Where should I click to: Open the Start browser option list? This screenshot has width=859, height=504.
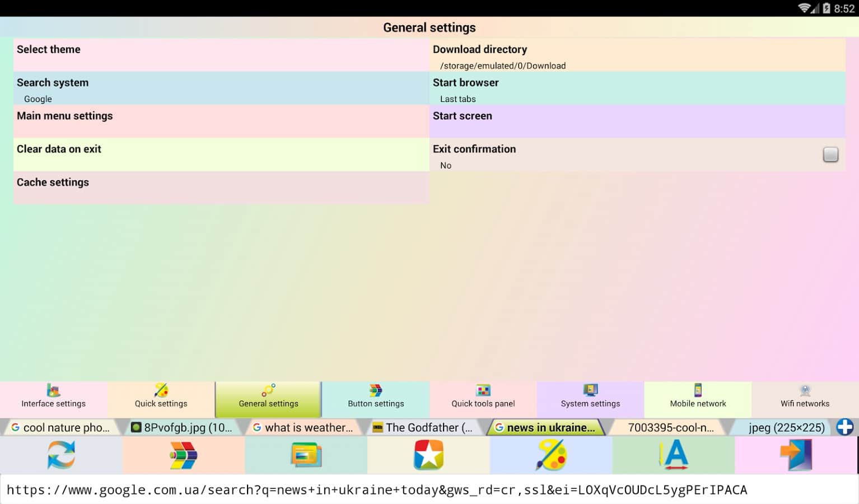pyautogui.click(x=637, y=88)
